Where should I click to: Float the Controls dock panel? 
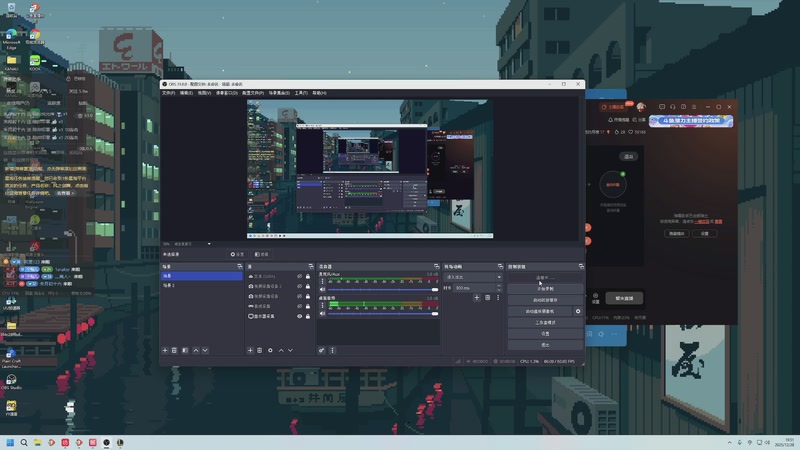581,266
